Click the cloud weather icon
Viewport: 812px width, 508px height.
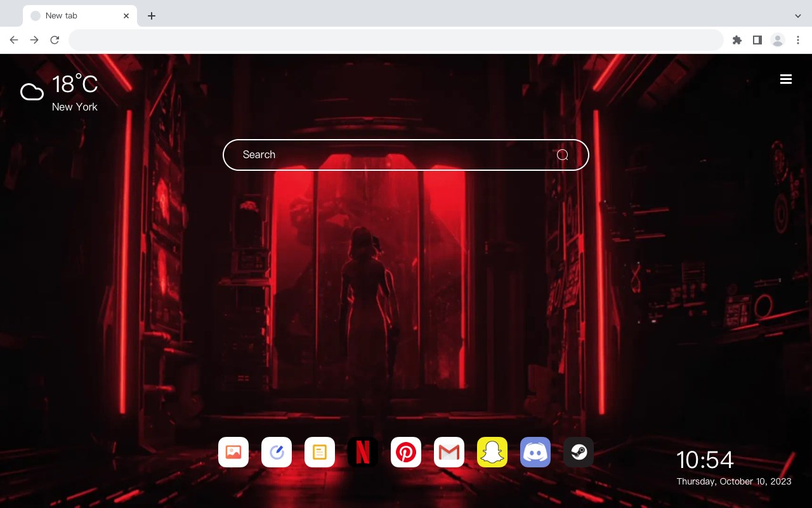pos(32,92)
